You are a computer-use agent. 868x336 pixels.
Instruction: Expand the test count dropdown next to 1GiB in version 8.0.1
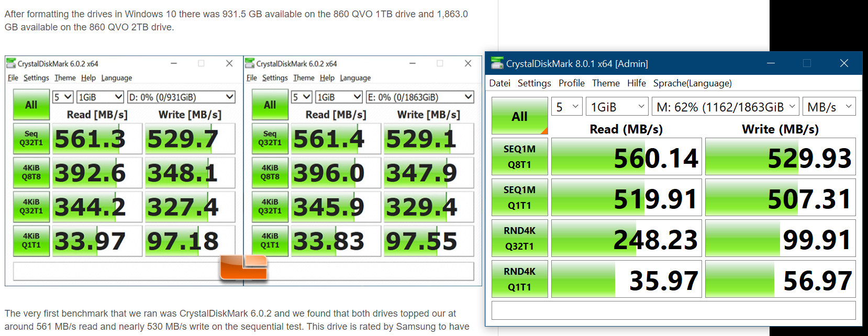[x=567, y=107]
